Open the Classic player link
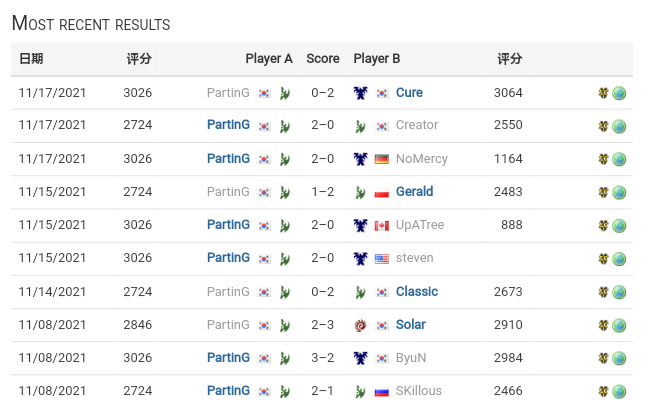 (x=416, y=292)
